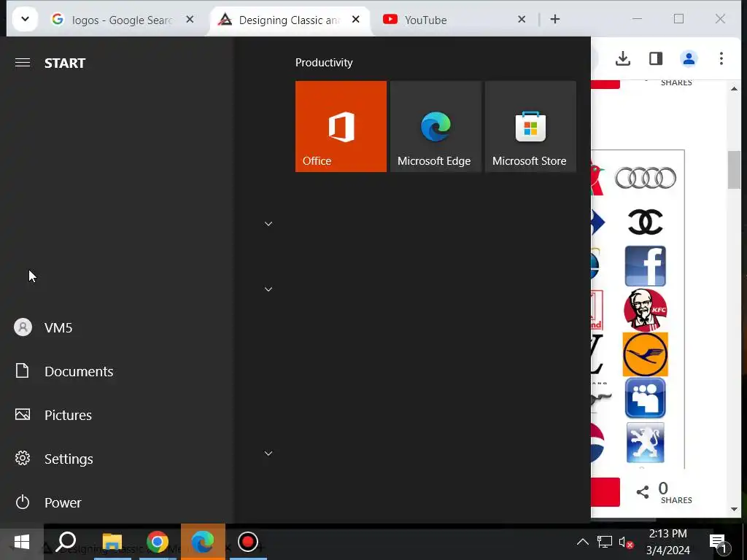Toggle Chrome's side panel
The width and height of the screenshot is (747, 560).
[656, 58]
